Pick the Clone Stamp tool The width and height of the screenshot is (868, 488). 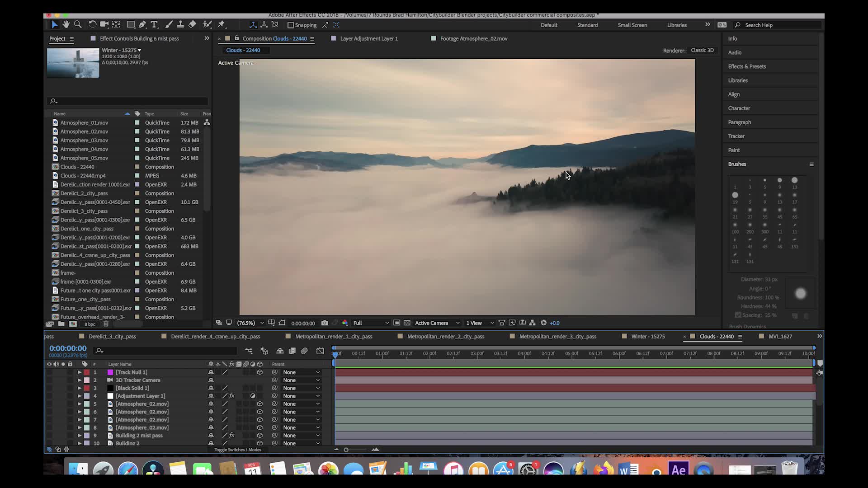point(181,24)
